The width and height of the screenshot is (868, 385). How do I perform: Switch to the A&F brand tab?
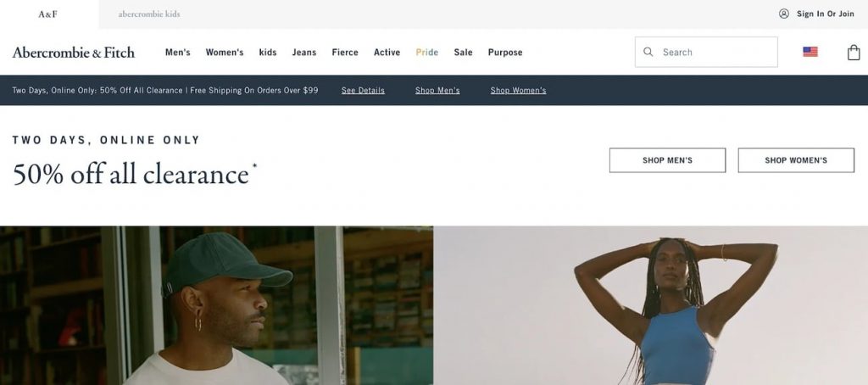coord(47,14)
